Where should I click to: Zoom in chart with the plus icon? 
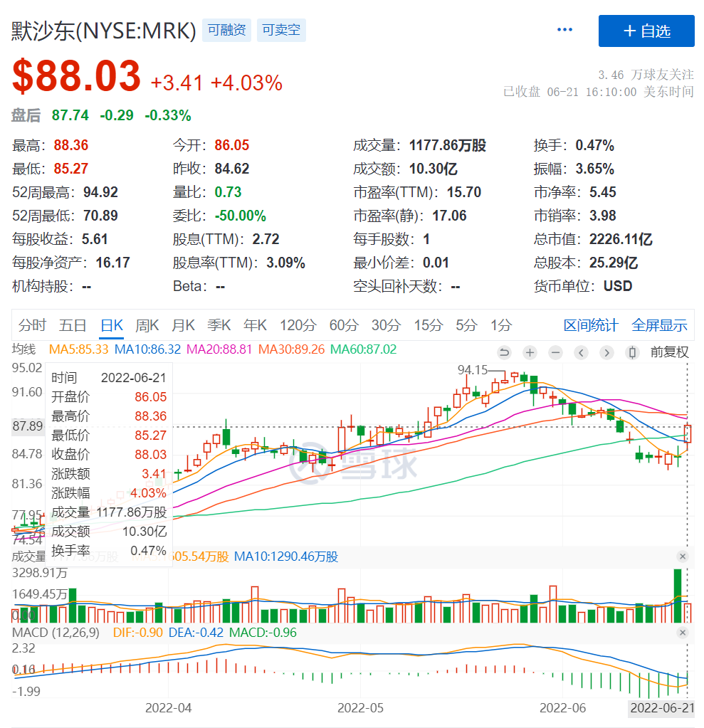click(x=530, y=352)
